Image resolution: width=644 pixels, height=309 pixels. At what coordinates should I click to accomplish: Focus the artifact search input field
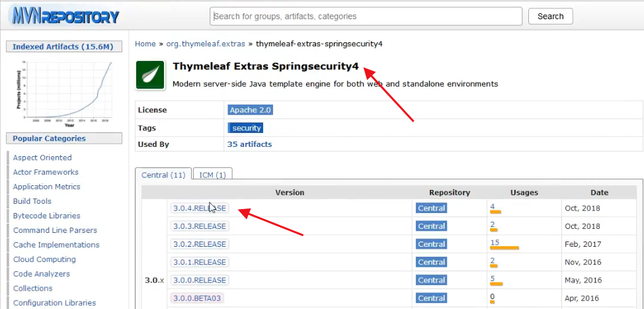coord(366,17)
